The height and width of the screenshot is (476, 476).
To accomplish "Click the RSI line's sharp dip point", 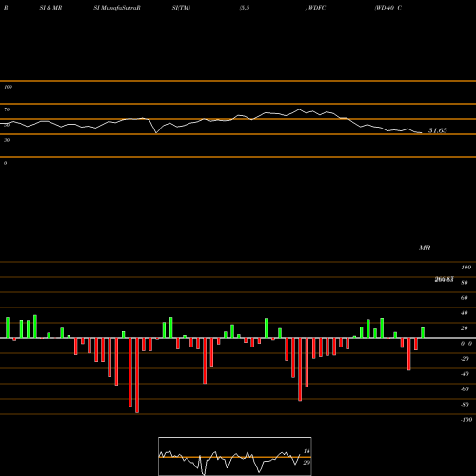I will 156,133.
